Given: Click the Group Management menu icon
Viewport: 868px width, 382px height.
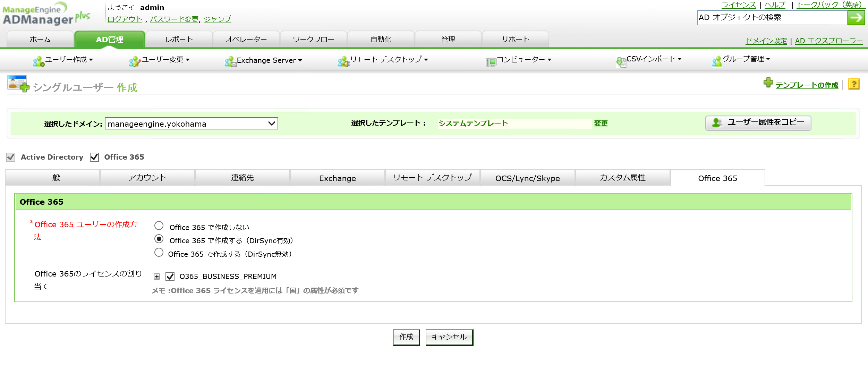Looking at the screenshot, I should (x=717, y=61).
